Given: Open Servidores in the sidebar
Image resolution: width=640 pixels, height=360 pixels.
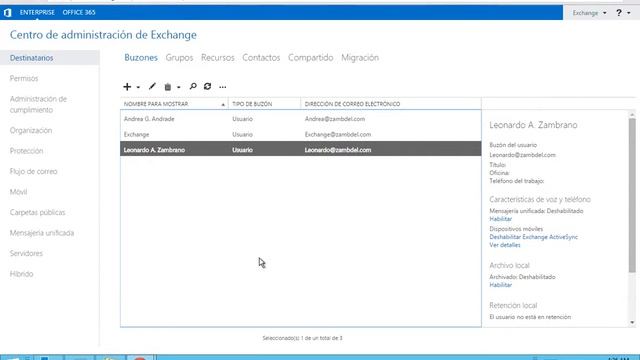Looking at the screenshot, I should [26, 253].
